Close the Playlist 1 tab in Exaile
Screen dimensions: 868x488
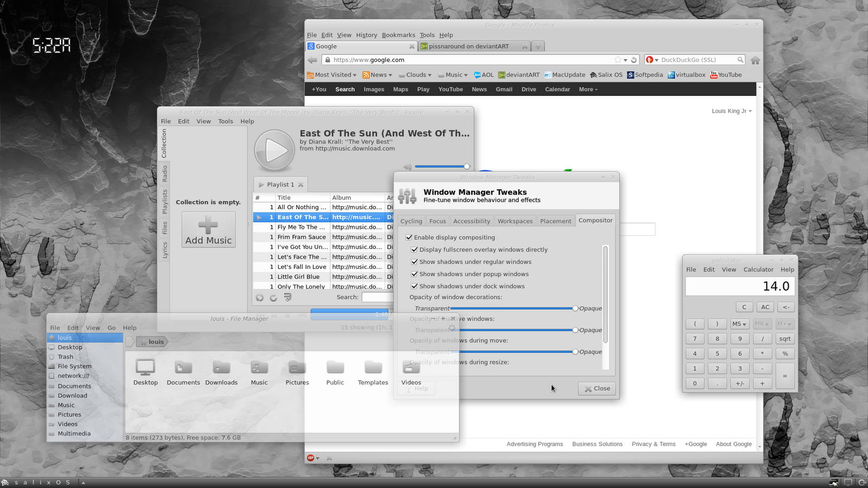[x=301, y=185]
